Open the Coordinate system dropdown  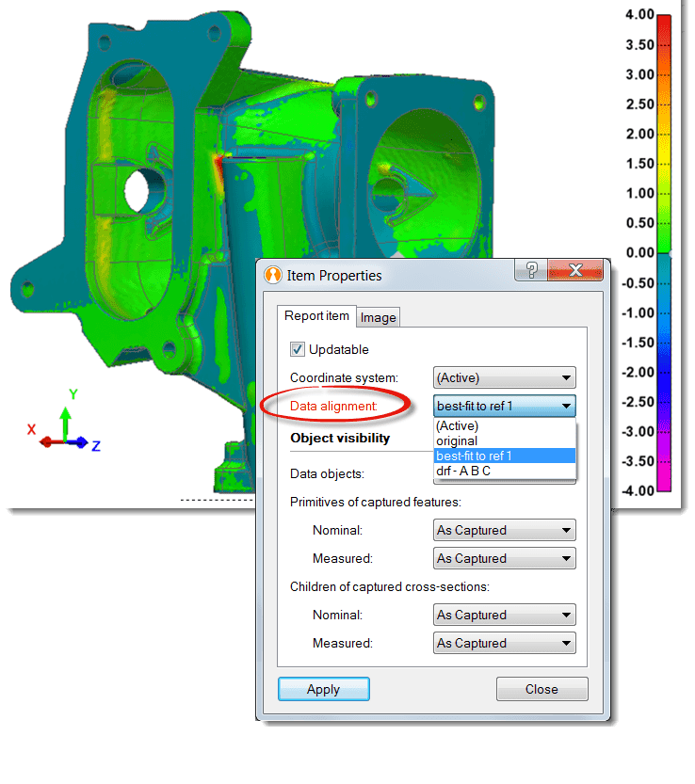[x=504, y=378]
